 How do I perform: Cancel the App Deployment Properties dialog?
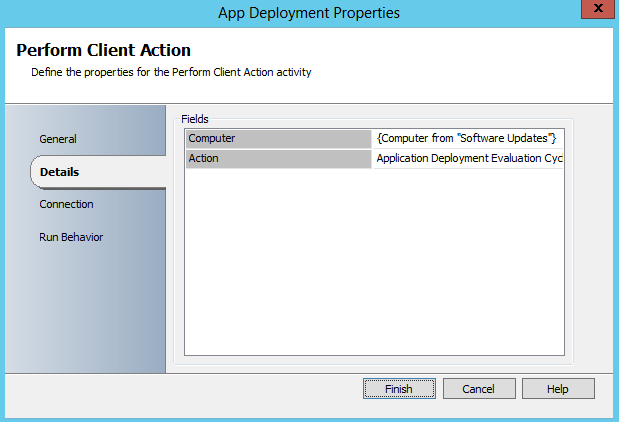(479, 388)
